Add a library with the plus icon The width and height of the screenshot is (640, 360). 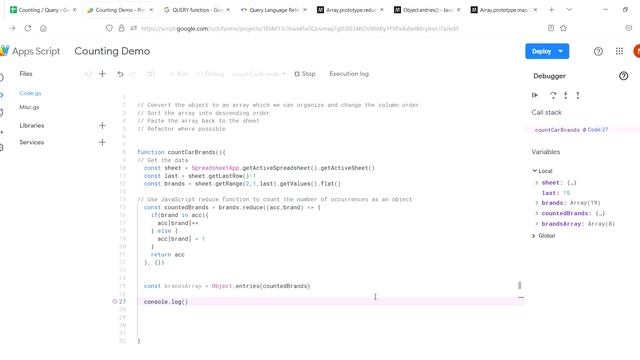102,125
